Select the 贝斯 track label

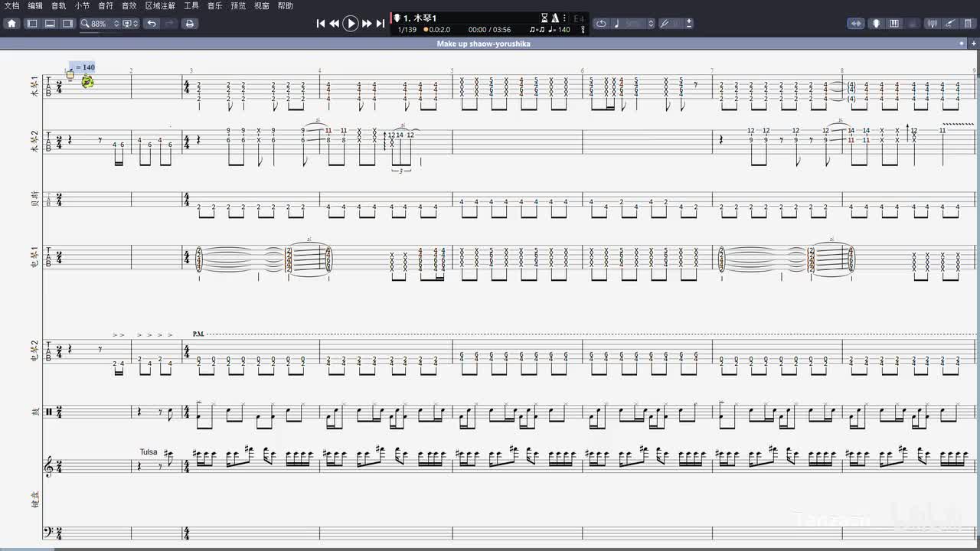(x=34, y=201)
